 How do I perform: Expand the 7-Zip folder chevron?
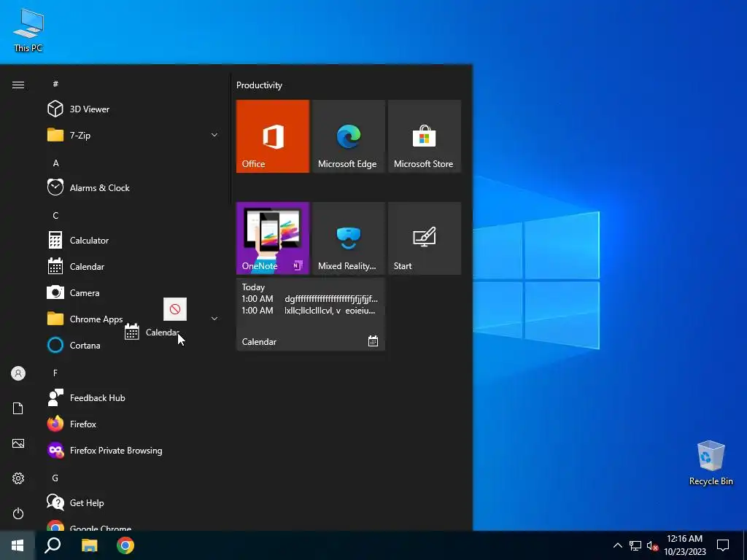[x=214, y=135]
